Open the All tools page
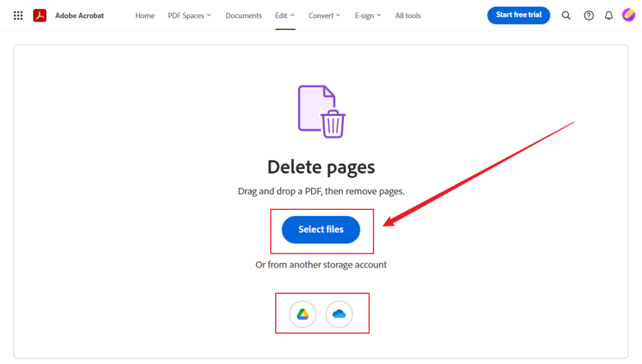This screenshot has height=364, width=642. pos(408,15)
